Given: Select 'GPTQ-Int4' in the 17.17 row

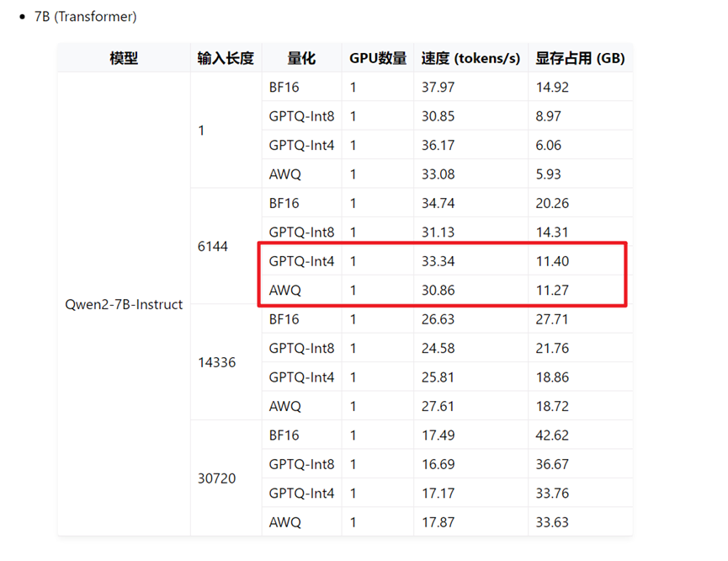Looking at the screenshot, I should [x=301, y=493].
